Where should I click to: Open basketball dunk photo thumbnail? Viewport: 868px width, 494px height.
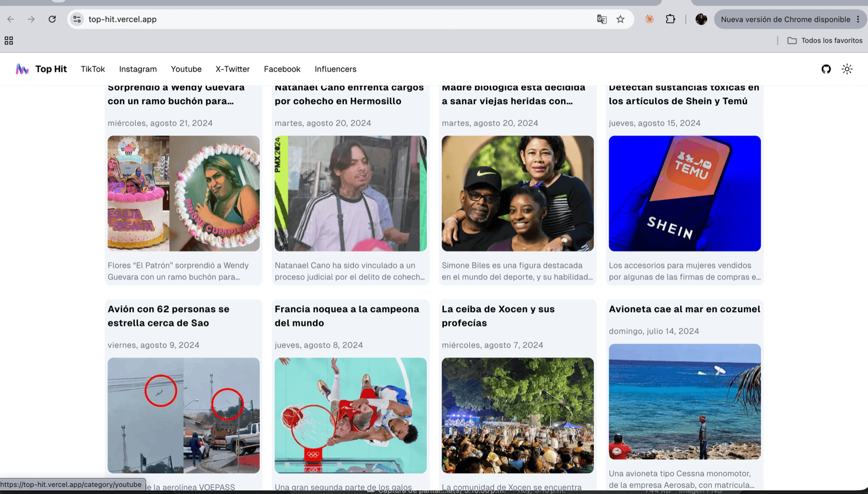pyautogui.click(x=350, y=415)
